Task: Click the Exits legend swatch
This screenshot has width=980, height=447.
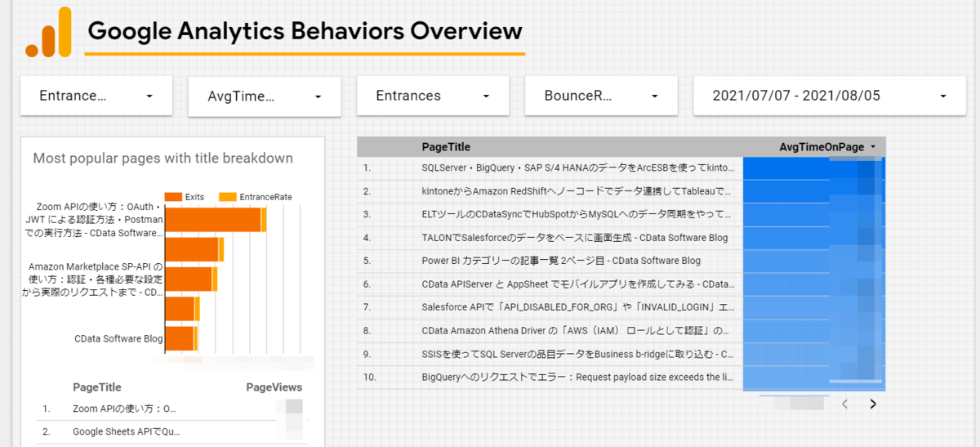Action: (x=172, y=197)
